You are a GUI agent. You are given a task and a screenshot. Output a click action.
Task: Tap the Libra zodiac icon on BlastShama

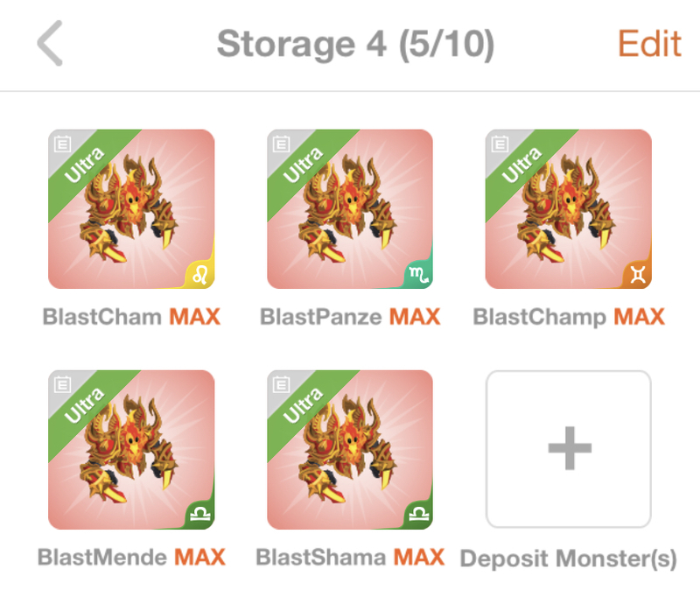[419, 515]
